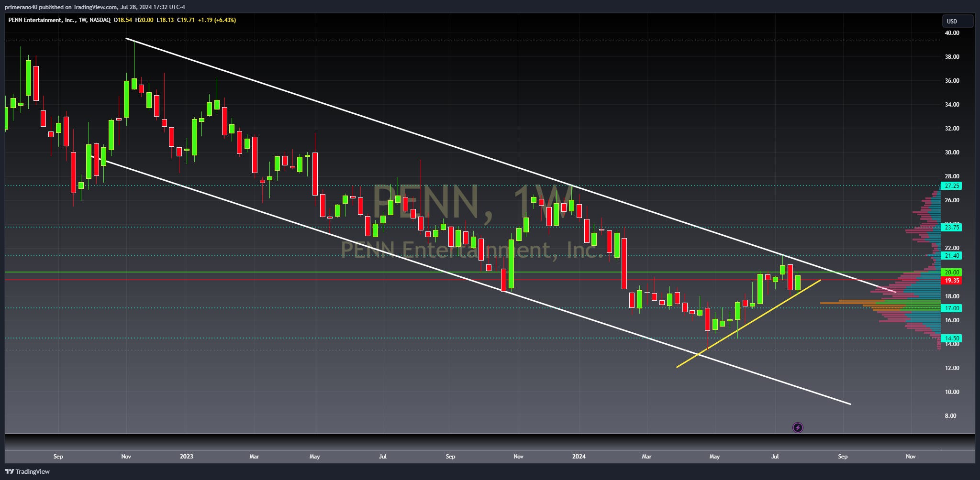Click the 27.25 price level label
Viewport: 980px width, 480px height.
click(x=951, y=186)
